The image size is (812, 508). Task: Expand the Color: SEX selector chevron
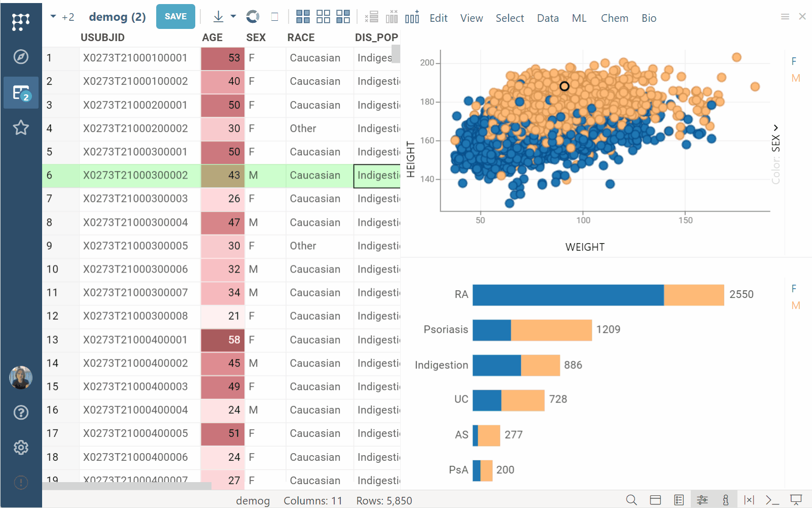pos(775,127)
